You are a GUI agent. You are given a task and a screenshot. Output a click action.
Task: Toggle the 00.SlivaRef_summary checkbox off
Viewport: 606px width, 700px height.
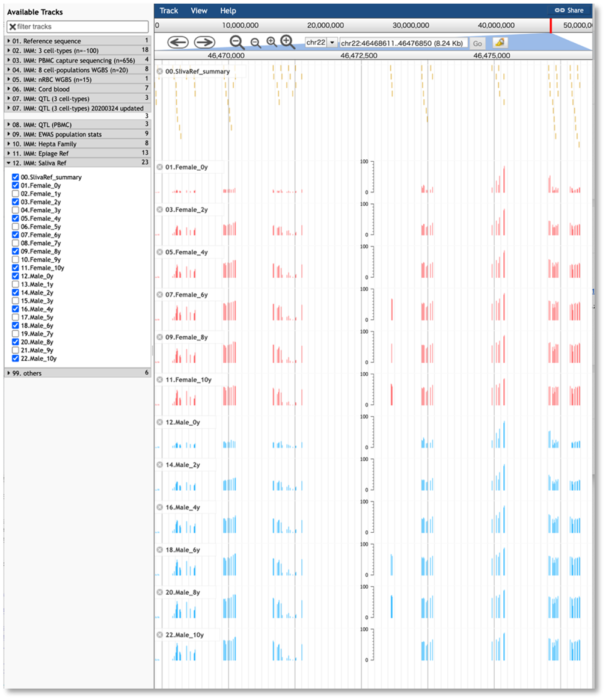(x=16, y=177)
